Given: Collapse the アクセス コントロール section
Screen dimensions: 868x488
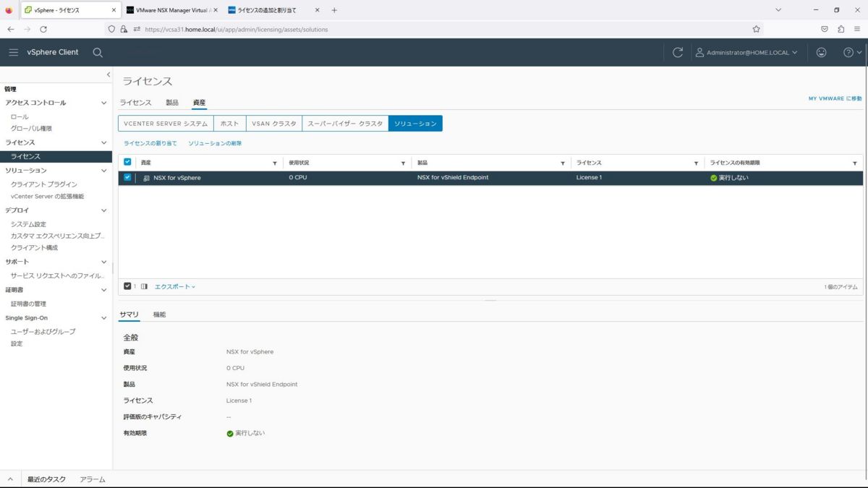Looking at the screenshot, I should pyautogui.click(x=103, y=103).
